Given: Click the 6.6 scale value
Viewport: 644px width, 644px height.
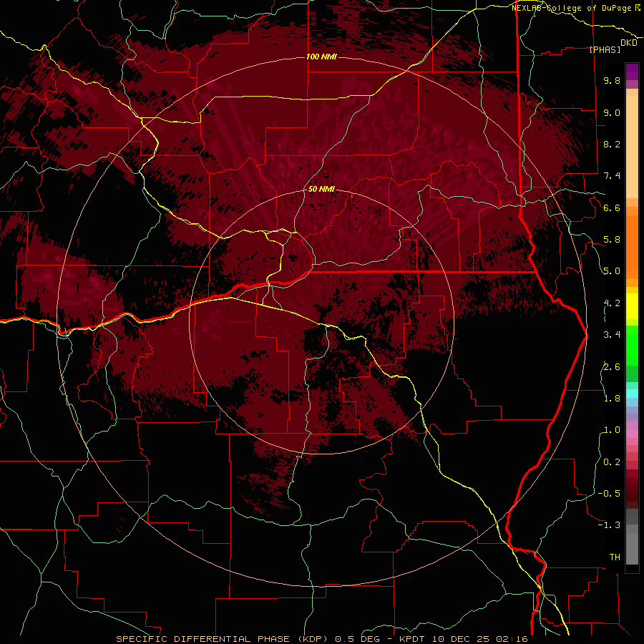Looking at the screenshot, I should tap(612, 208).
